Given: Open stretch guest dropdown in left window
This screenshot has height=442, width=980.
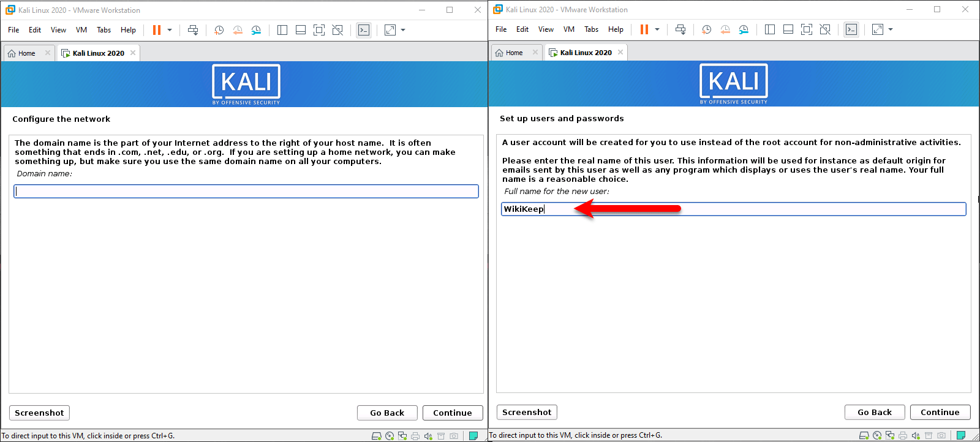Looking at the screenshot, I should coord(403,30).
